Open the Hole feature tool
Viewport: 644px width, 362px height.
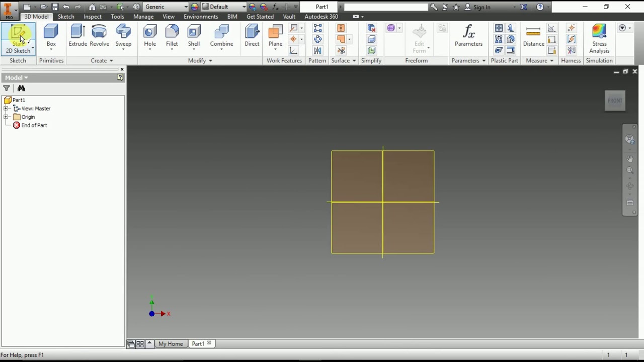[x=150, y=37]
